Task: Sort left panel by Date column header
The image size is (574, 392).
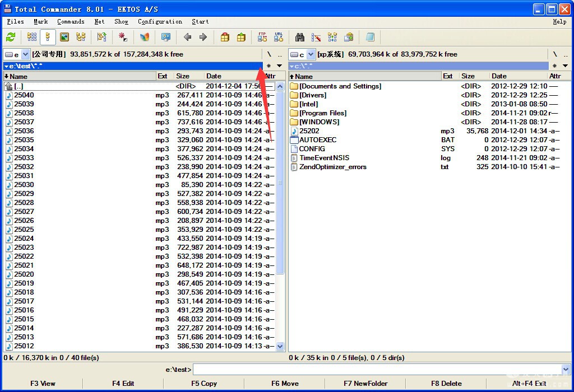Action: pos(233,76)
